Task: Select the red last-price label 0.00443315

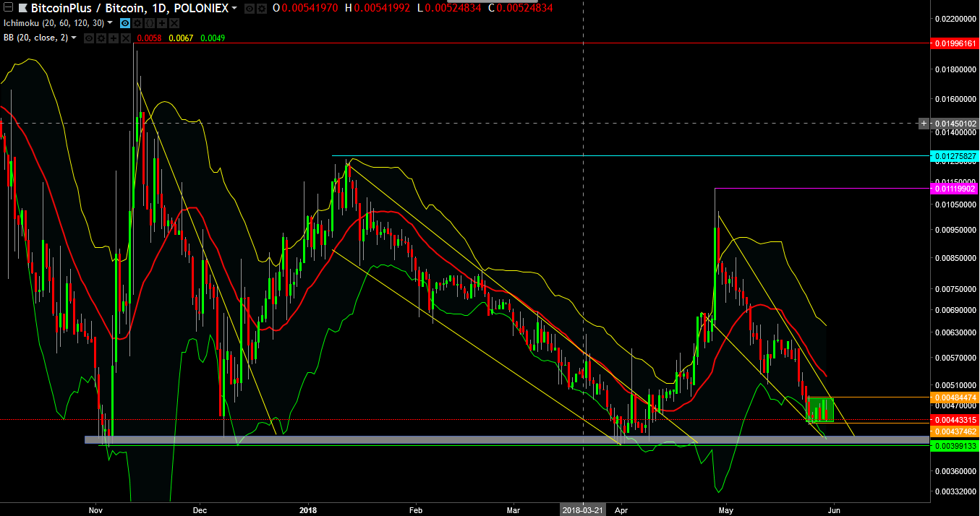Action: (955, 420)
